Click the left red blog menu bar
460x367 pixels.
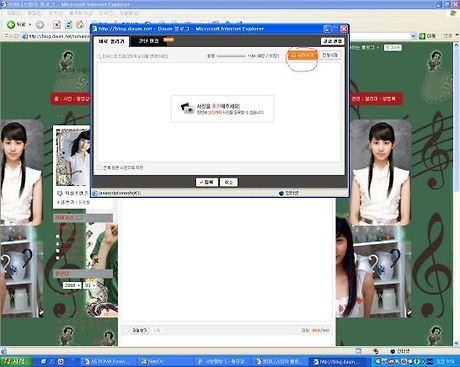70,99
